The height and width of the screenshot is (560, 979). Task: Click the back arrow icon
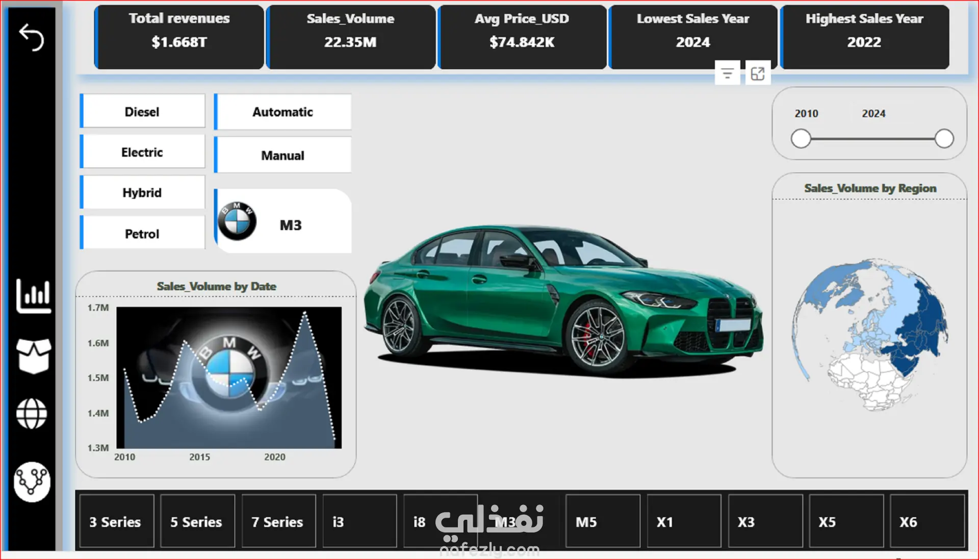point(32,38)
